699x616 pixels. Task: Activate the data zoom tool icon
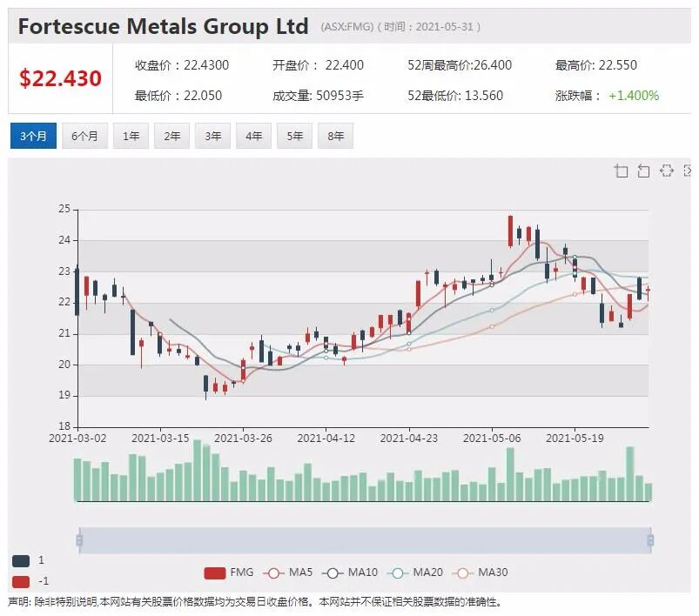click(x=621, y=171)
